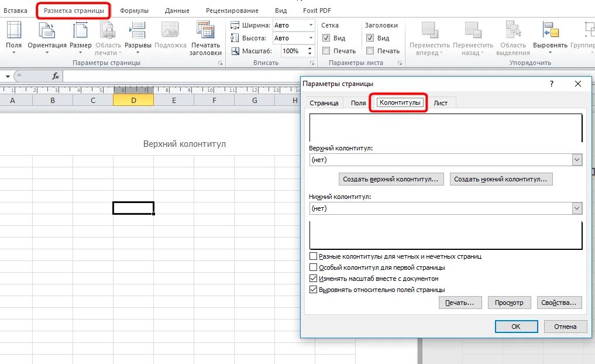Click the Высота height icon
Image resolution: width=595 pixels, height=364 pixels.
235,38
